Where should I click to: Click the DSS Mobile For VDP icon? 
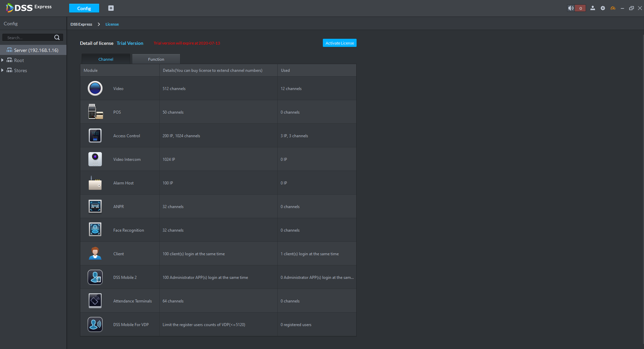pyautogui.click(x=95, y=324)
